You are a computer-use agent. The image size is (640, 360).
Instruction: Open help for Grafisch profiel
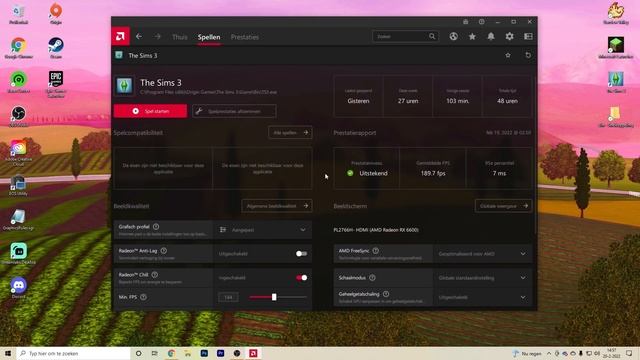156,227
